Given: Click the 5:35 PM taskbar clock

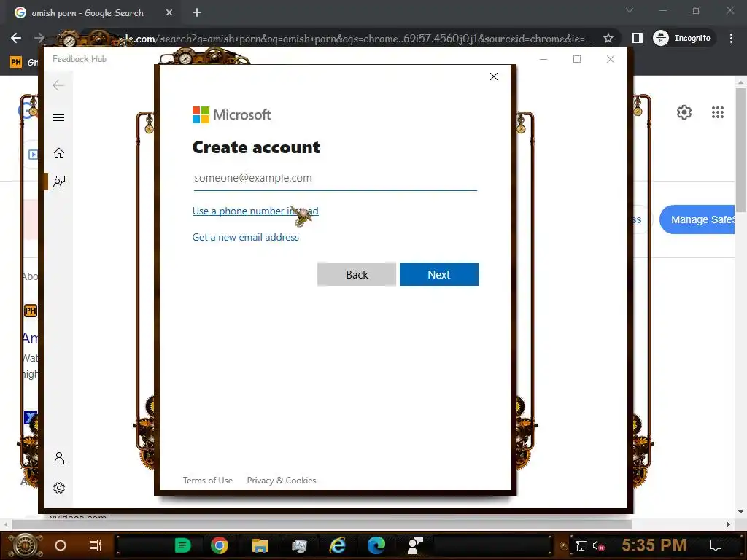Looking at the screenshot, I should pos(654,545).
